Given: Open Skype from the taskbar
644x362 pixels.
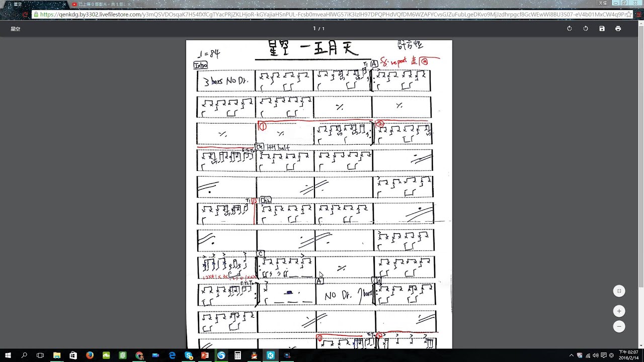Looking at the screenshot, I should [x=189, y=355].
